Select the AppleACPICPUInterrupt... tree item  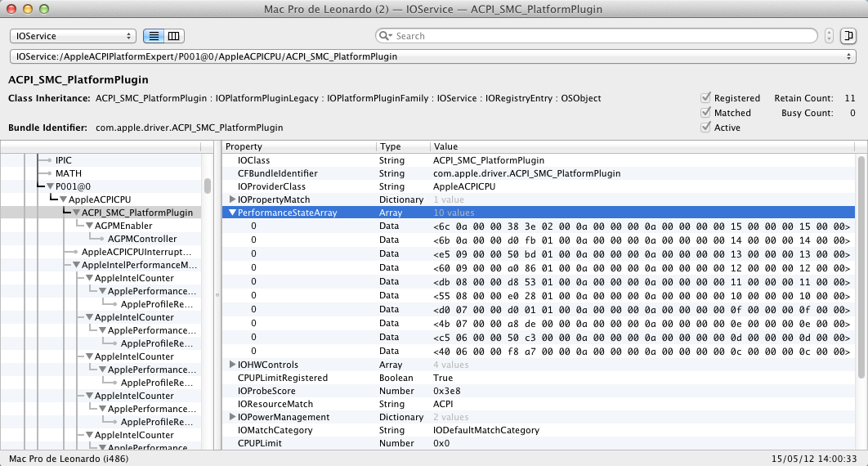coord(136,252)
